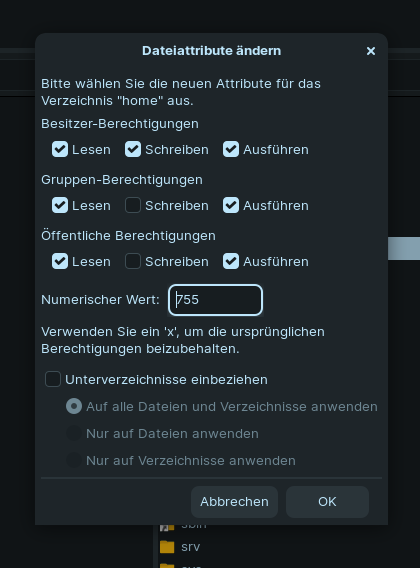Select Nur auf Verzeichnisse anwenden
The height and width of the screenshot is (568, 420).
click(74, 460)
